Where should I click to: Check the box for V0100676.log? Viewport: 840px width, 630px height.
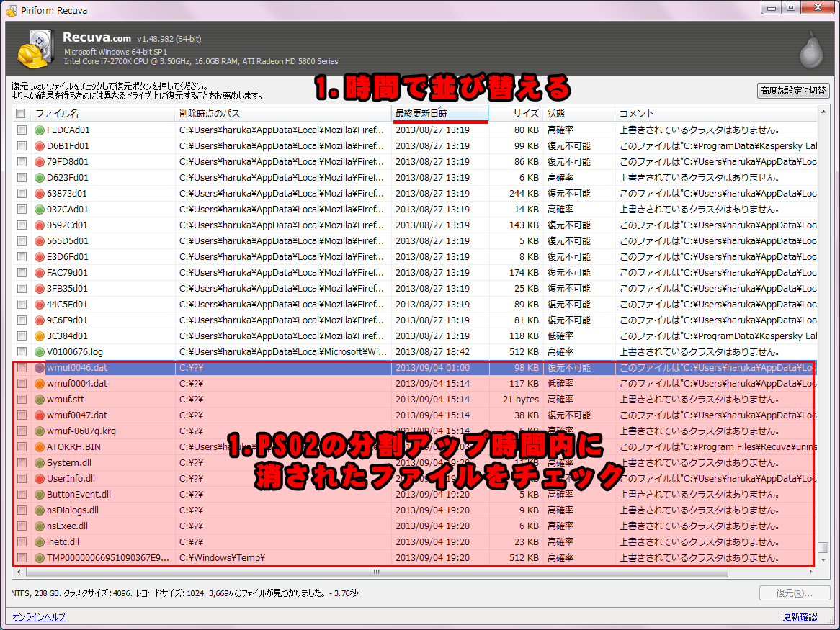[22, 351]
